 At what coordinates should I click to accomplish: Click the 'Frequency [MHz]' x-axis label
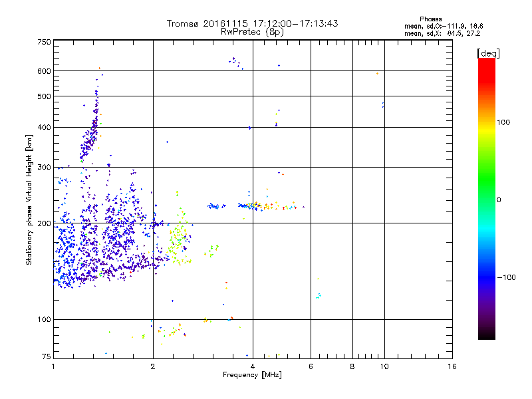click(x=252, y=374)
